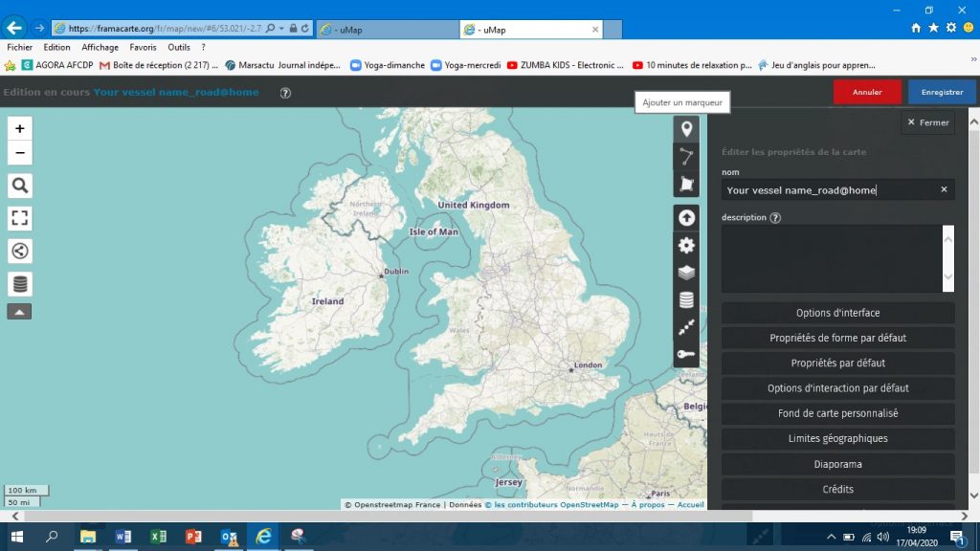The width and height of the screenshot is (980, 551).
Task: Expand the Options d'interface section
Action: (837, 313)
